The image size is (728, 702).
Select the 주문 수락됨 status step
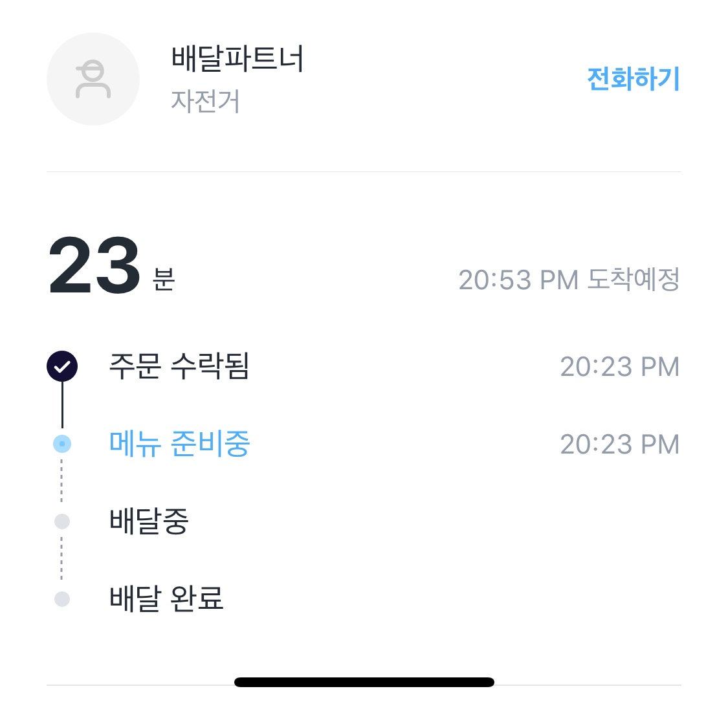(x=179, y=367)
